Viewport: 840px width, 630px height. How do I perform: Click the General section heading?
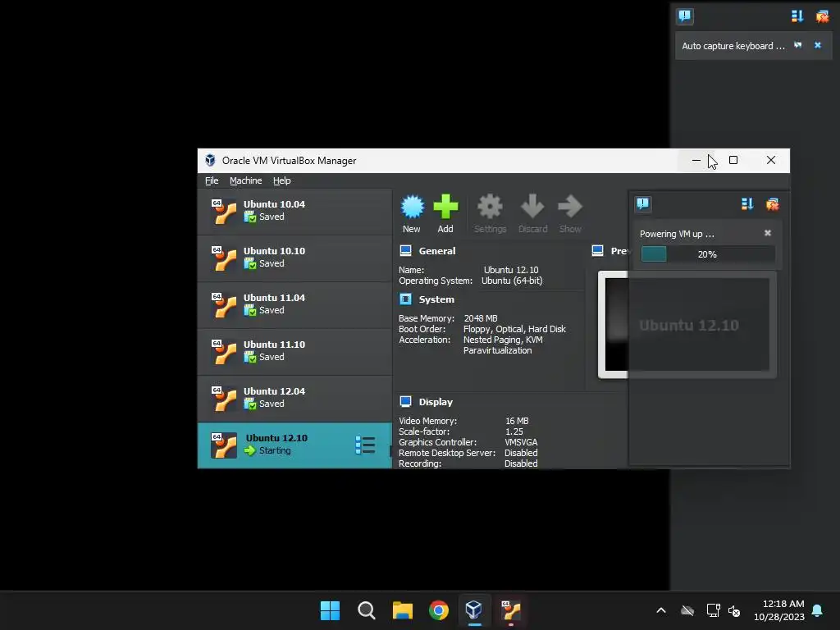[437, 251]
